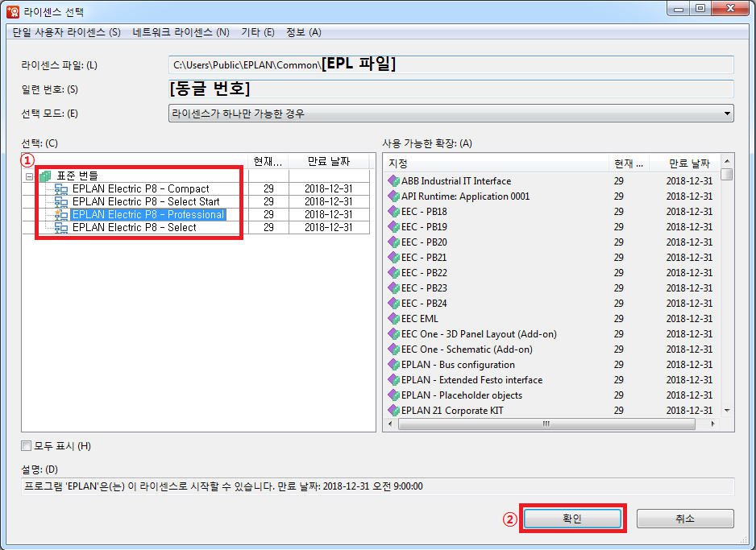Click the EEC - PB18 extension icon
The width and height of the screenshot is (756, 550).
pyautogui.click(x=393, y=212)
